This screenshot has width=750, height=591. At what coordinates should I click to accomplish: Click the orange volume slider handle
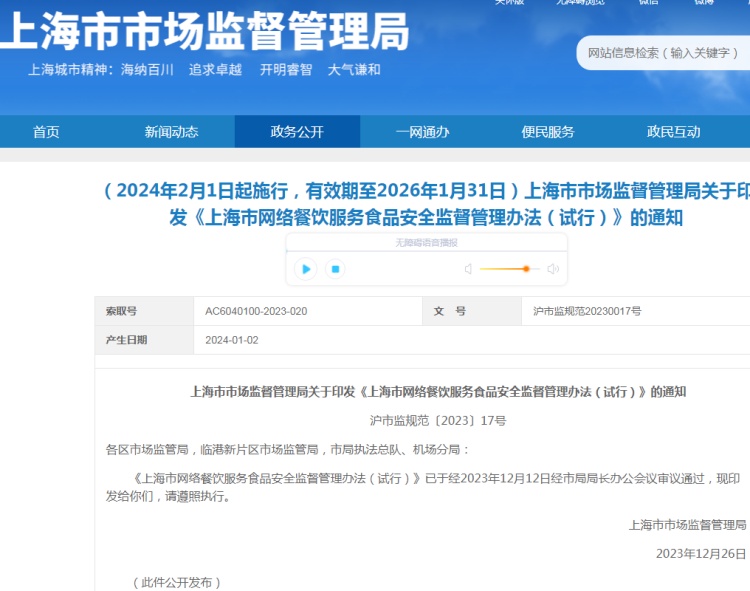coord(526,269)
